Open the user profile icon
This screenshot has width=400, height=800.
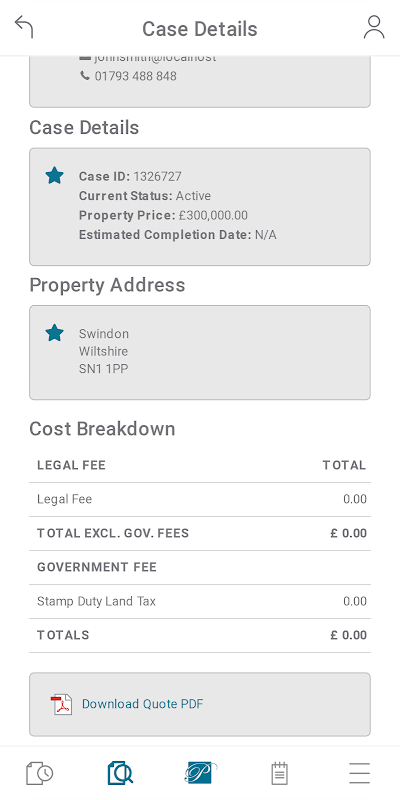coord(374,27)
